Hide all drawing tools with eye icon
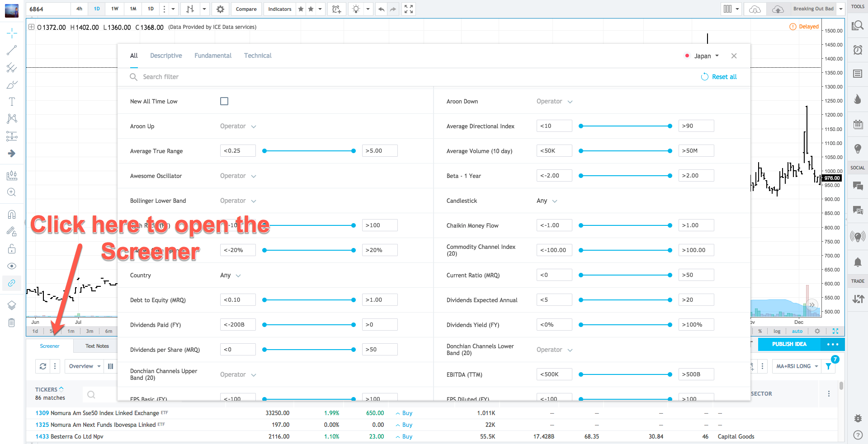 point(12,266)
